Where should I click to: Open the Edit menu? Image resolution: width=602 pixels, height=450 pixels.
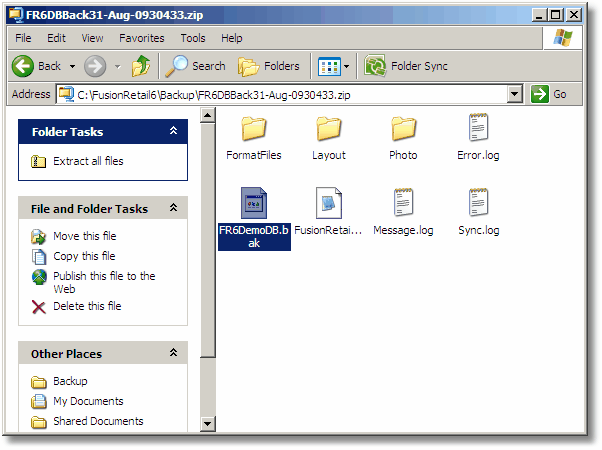56,38
